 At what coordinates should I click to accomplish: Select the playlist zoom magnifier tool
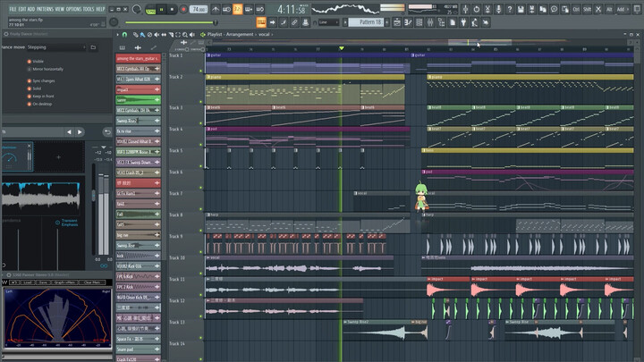pyautogui.click(x=185, y=35)
